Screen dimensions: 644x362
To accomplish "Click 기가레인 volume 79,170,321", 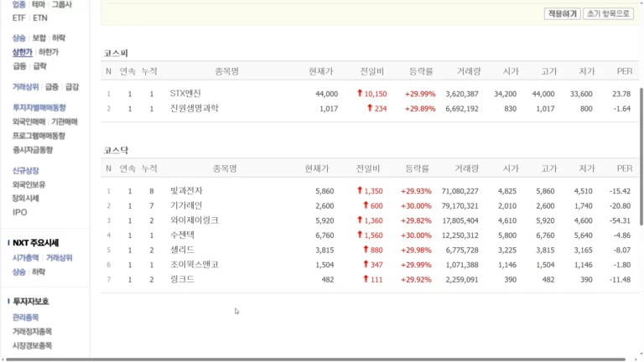I will pyautogui.click(x=460, y=206).
